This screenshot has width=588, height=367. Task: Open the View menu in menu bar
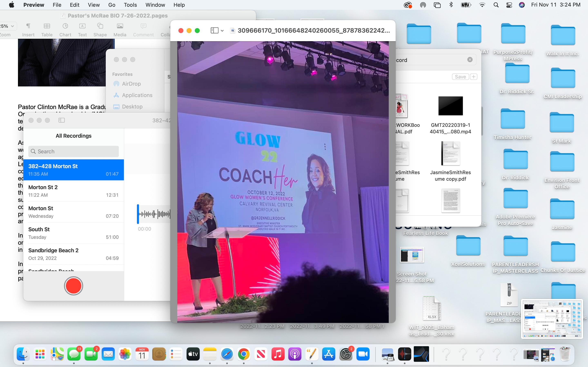(94, 5)
